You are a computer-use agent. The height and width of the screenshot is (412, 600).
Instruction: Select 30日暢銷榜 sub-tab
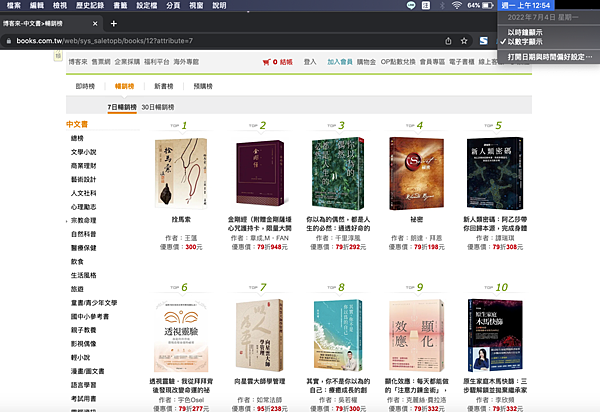[x=158, y=107]
